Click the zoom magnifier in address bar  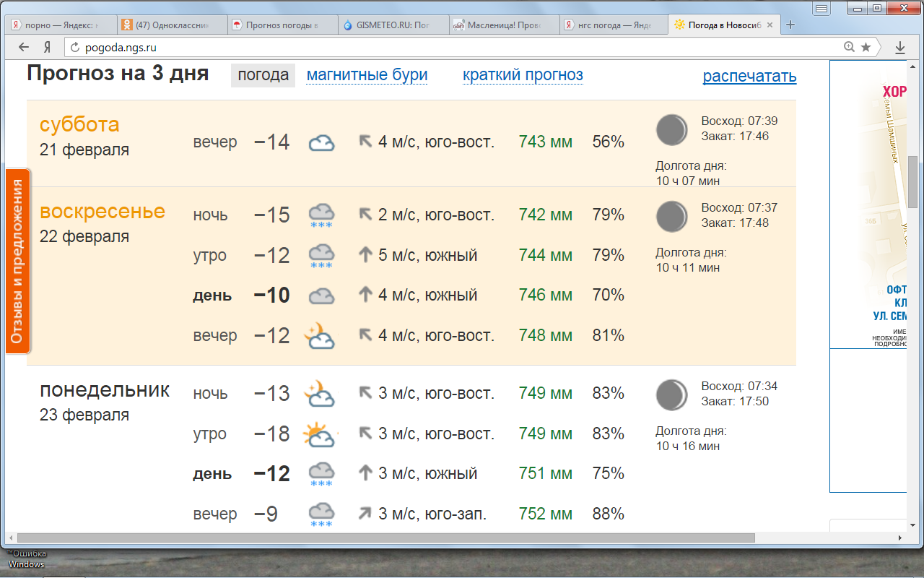point(850,48)
